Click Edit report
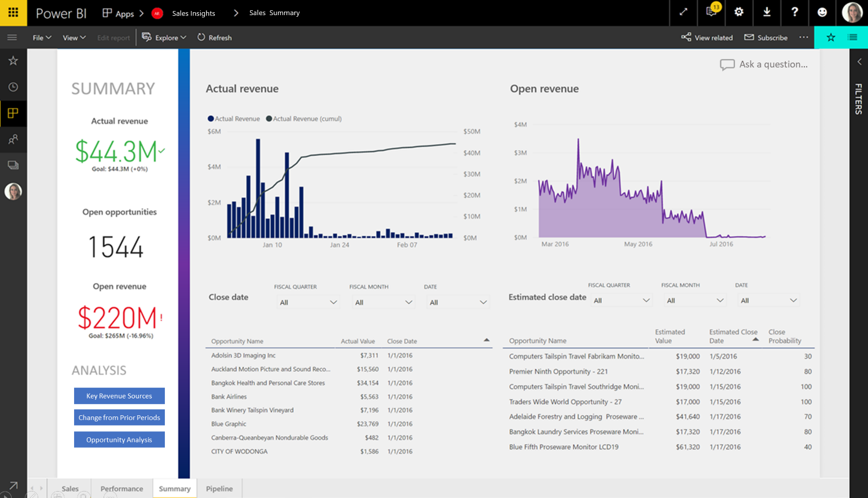868x498 pixels. point(113,38)
